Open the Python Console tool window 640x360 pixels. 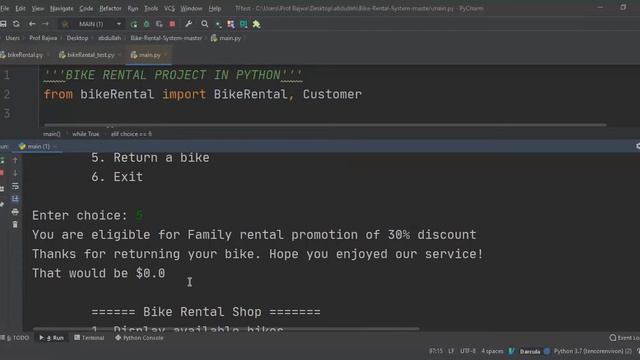[139, 338]
